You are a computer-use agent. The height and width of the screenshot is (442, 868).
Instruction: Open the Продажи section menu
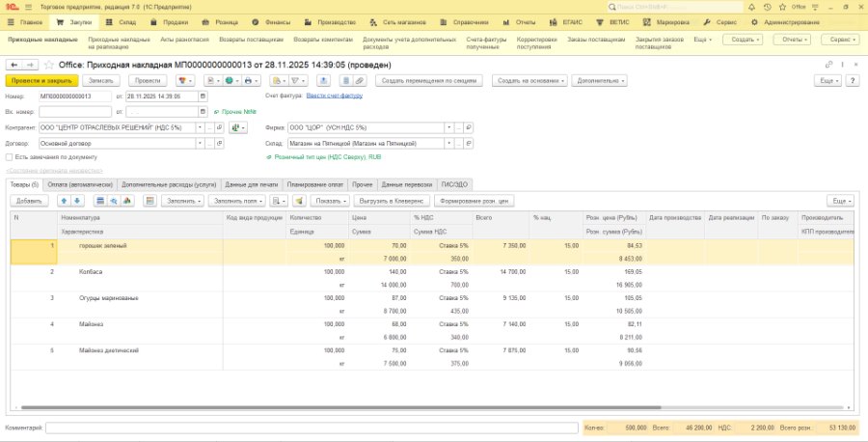170,23
